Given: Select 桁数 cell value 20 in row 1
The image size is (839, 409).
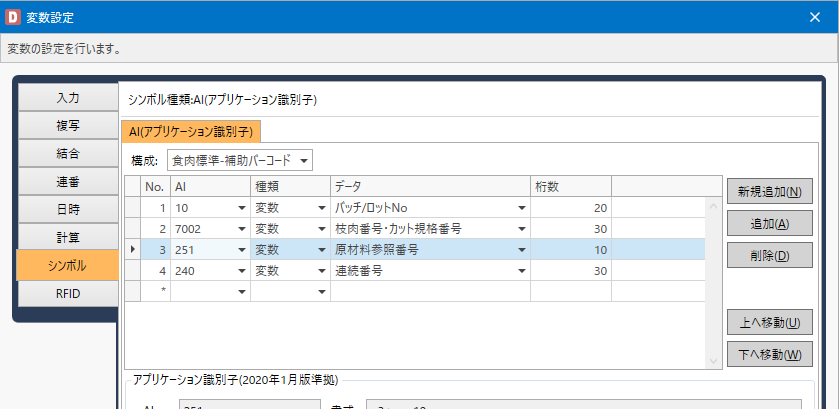Looking at the screenshot, I should [x=570, y=208].
